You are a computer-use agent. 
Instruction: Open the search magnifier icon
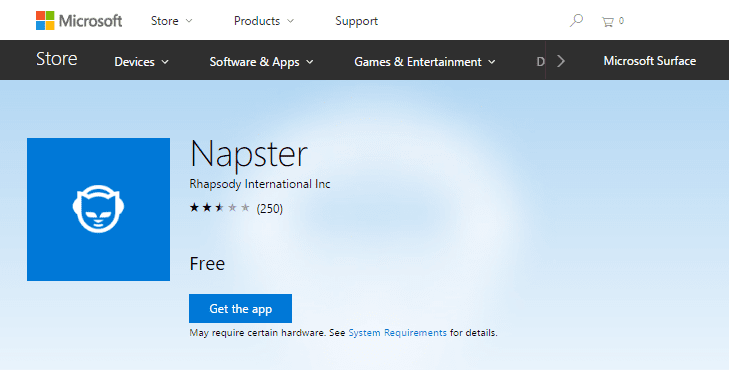tap(576, 20)
